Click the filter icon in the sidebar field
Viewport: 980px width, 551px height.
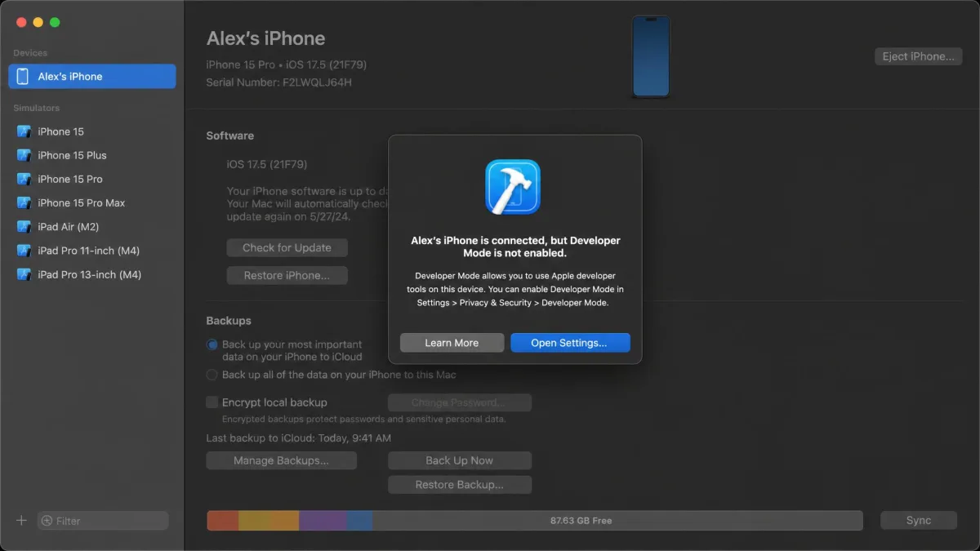coord(47,521)
